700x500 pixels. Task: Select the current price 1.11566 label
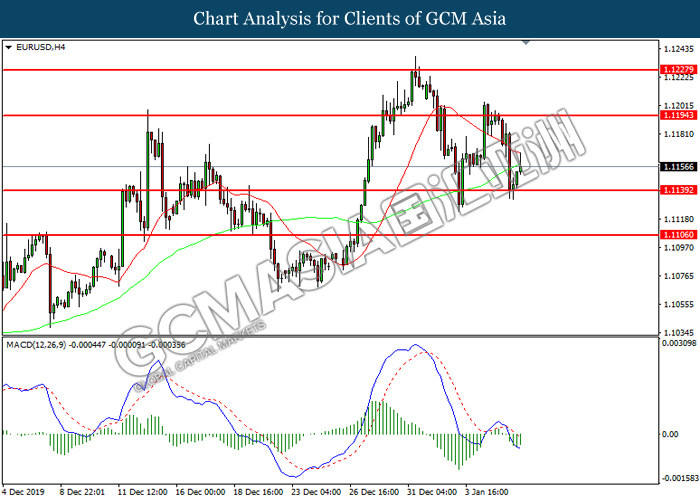pos(678,167)
